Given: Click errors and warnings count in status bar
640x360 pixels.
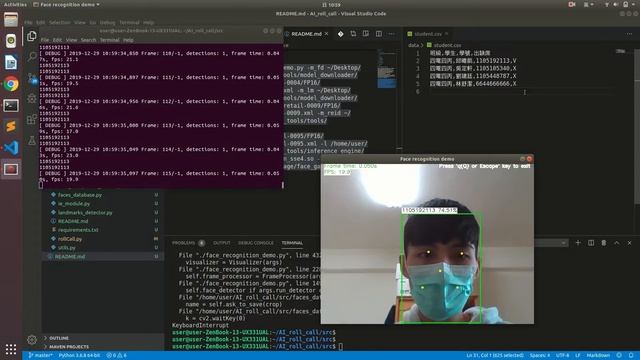Looking at the screenshot, I should tap(116, 356).
